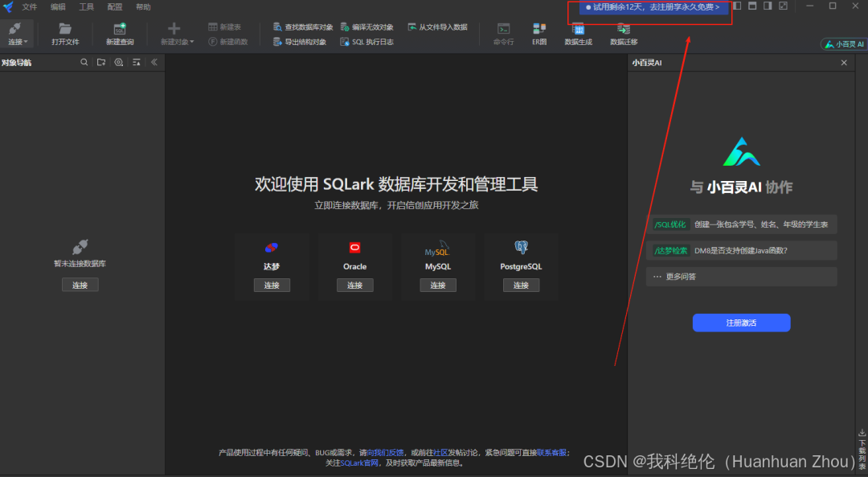Click the 小百灵AI logo in AI panel
The width and height of the screenshot is (868, 477).
pos(741,152)
